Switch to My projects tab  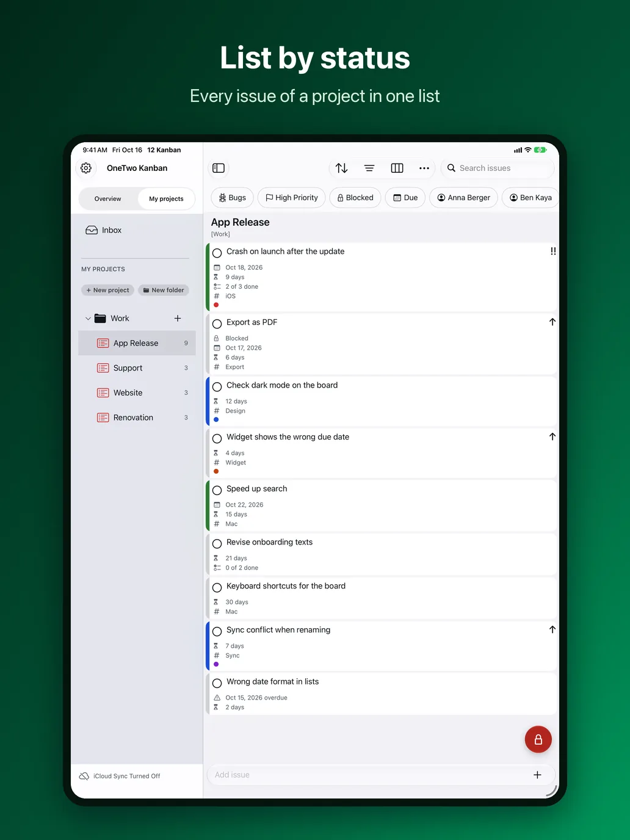click(x=166, y=198)
